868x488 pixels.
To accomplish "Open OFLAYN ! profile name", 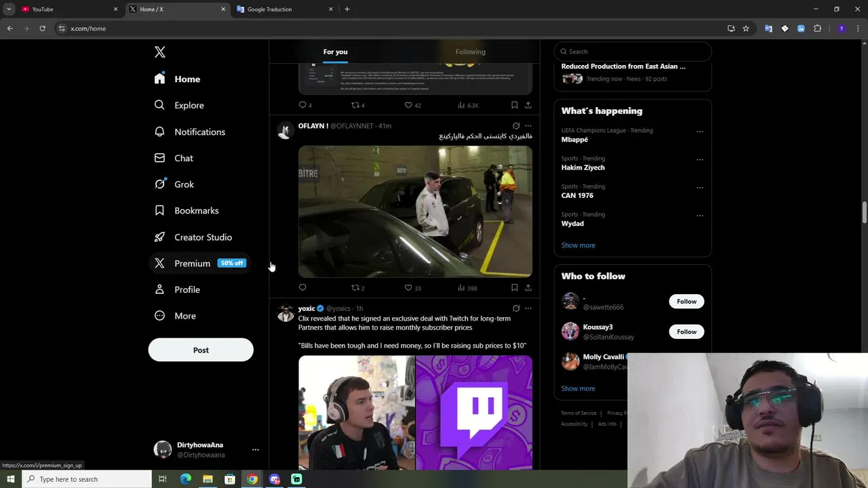I will point(313,126).
